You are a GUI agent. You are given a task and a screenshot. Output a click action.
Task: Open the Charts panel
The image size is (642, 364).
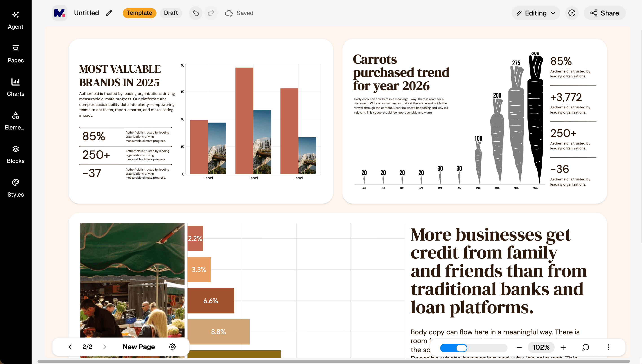tap(15, 87)
